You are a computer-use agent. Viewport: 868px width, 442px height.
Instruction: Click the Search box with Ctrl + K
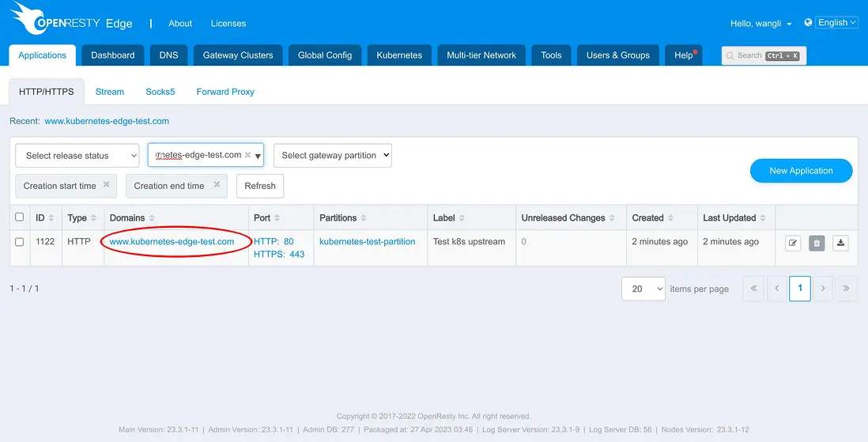click(x=764, y=55)
